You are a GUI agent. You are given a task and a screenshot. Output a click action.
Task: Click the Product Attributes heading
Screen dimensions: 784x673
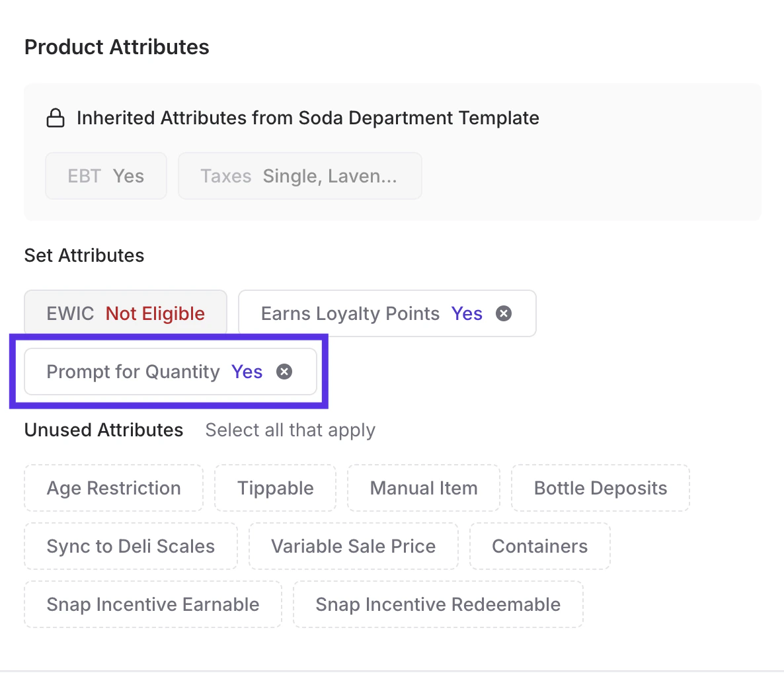point(117,48)
